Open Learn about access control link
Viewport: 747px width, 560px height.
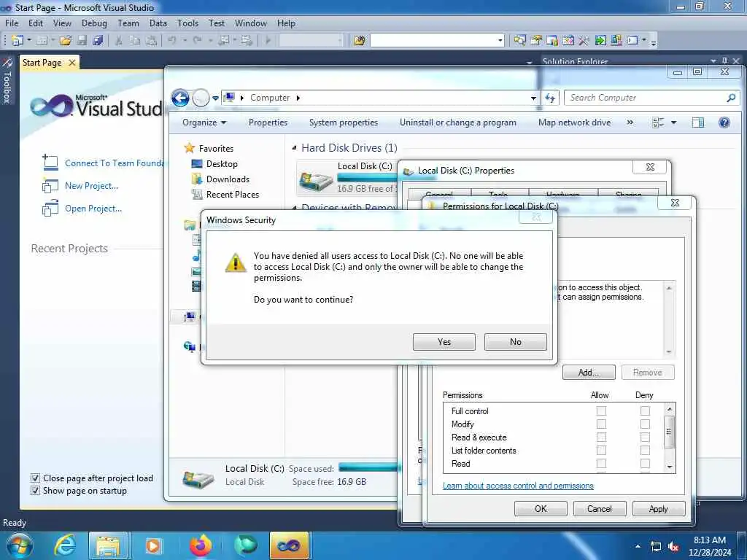(x=519, y=486)
